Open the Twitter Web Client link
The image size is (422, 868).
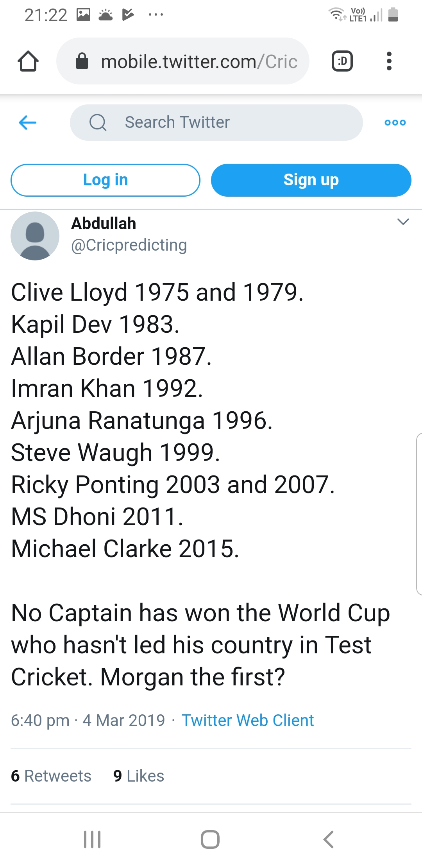pos(248,720)
